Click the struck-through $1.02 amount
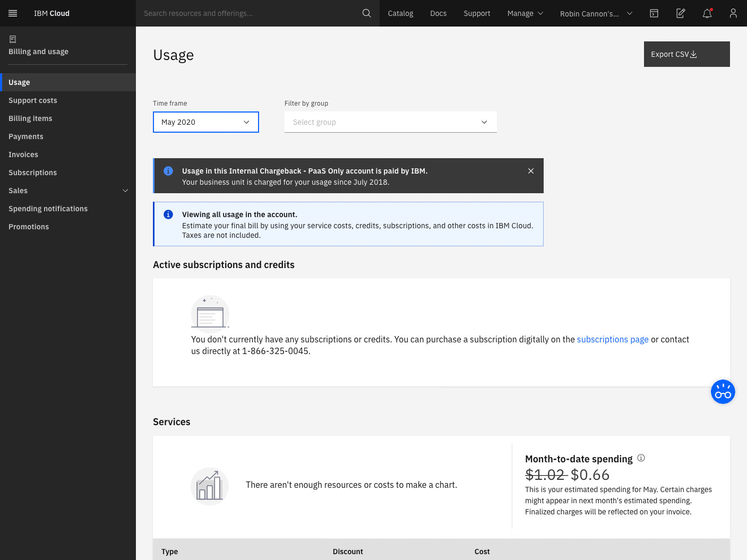 545,475
